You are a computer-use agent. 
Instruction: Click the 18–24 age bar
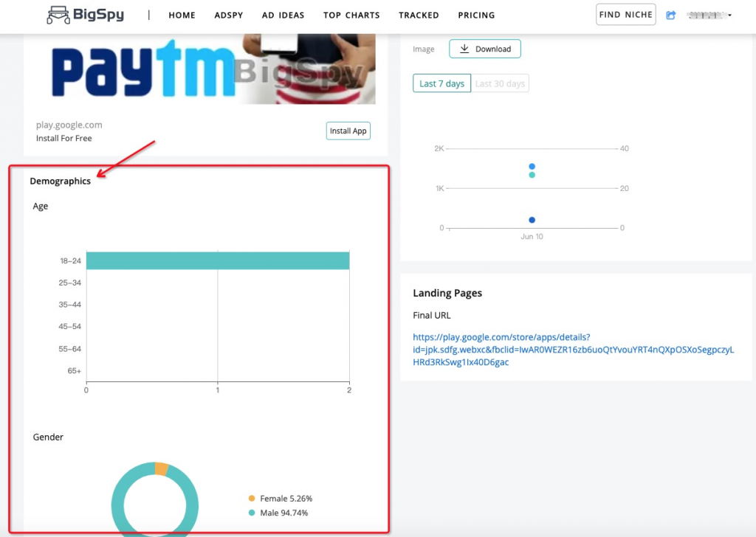218,260
